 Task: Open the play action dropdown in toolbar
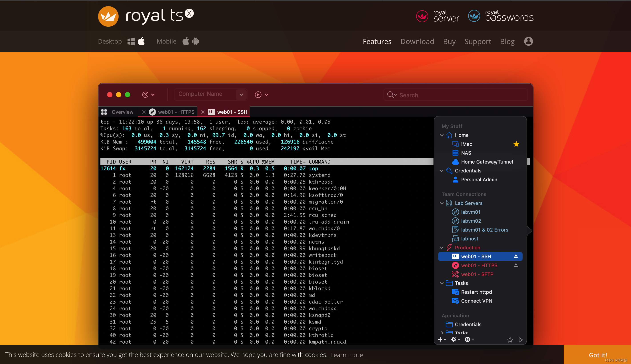pyautogui.click(x=262, y=95)
